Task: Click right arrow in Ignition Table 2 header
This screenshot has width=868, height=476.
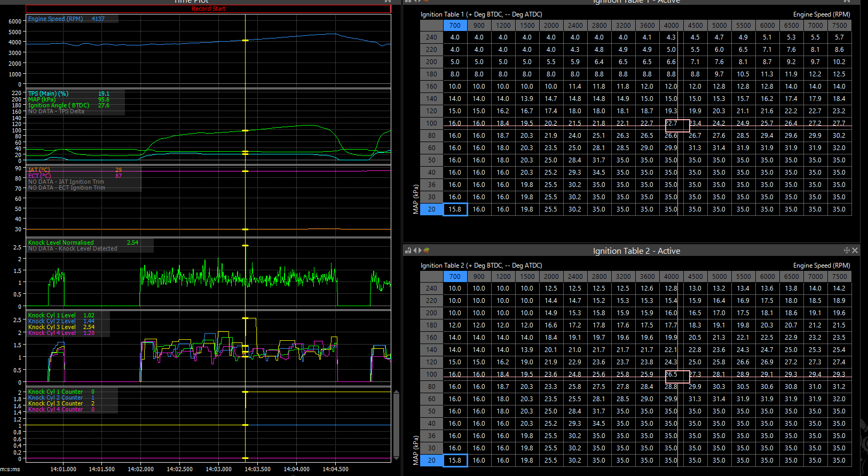Action: (420, 251)
